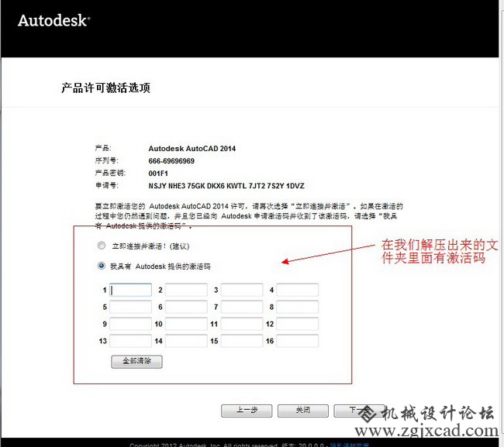The image size is (504, 447).
Task: Click activation code field 15
Action: click(x=242, y=341)
